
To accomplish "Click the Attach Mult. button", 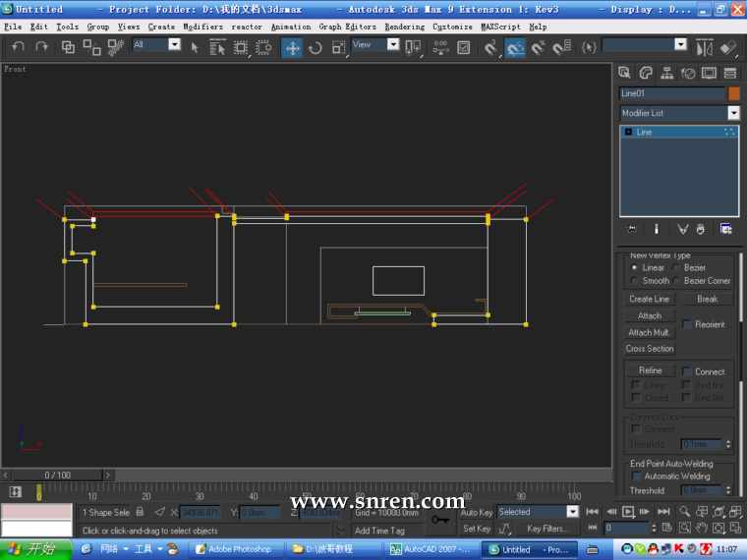I will 650,332.
